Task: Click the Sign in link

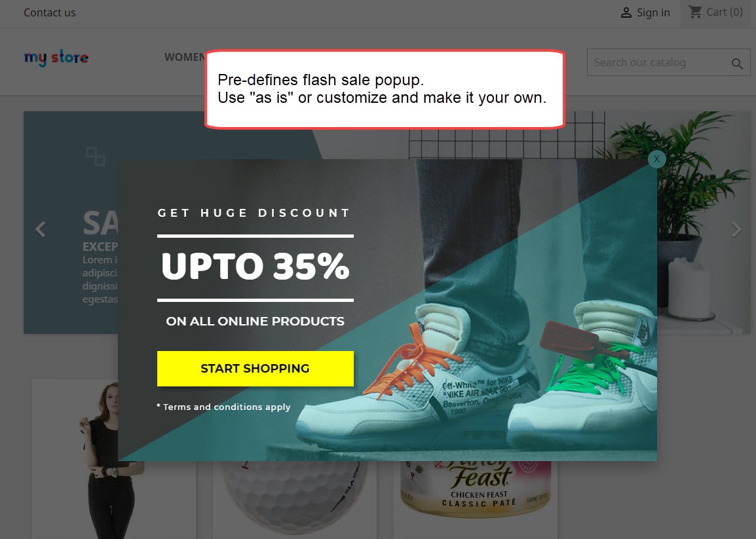Action: pyautogui.click(x=653, y=12)
